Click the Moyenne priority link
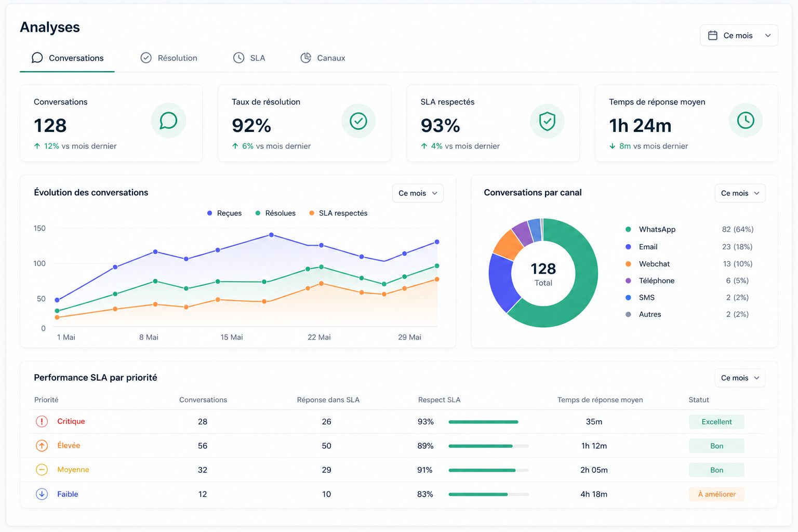Screen dimensions: 798x532 click(x=73, y=470)
